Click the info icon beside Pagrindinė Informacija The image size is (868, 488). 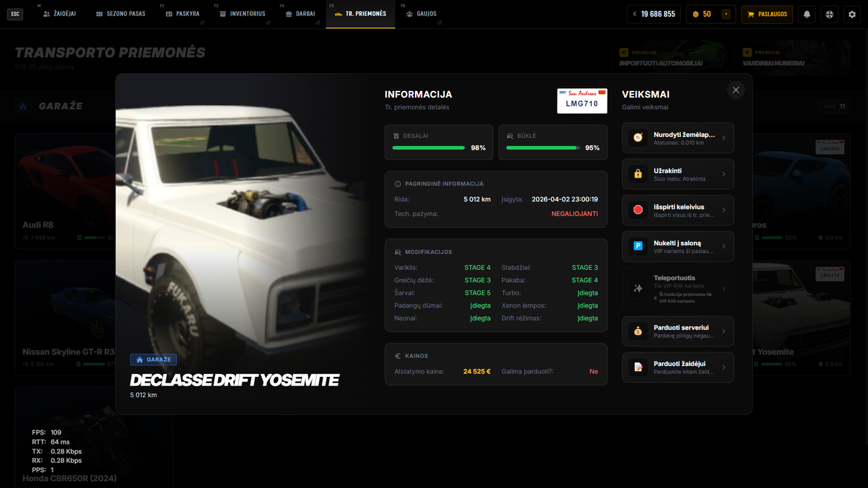(x=398, y=184)
